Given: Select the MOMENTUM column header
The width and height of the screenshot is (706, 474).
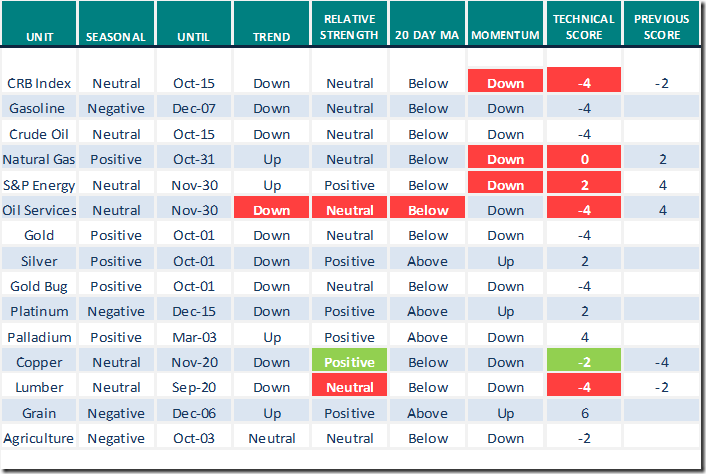Looking at the screenshot, I should pos(506,37).
